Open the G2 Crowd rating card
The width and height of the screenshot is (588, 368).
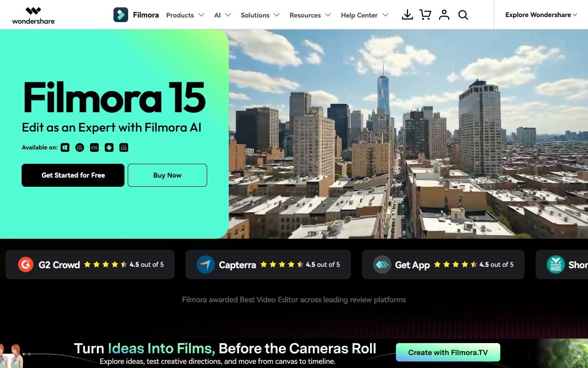coord(90,264)
